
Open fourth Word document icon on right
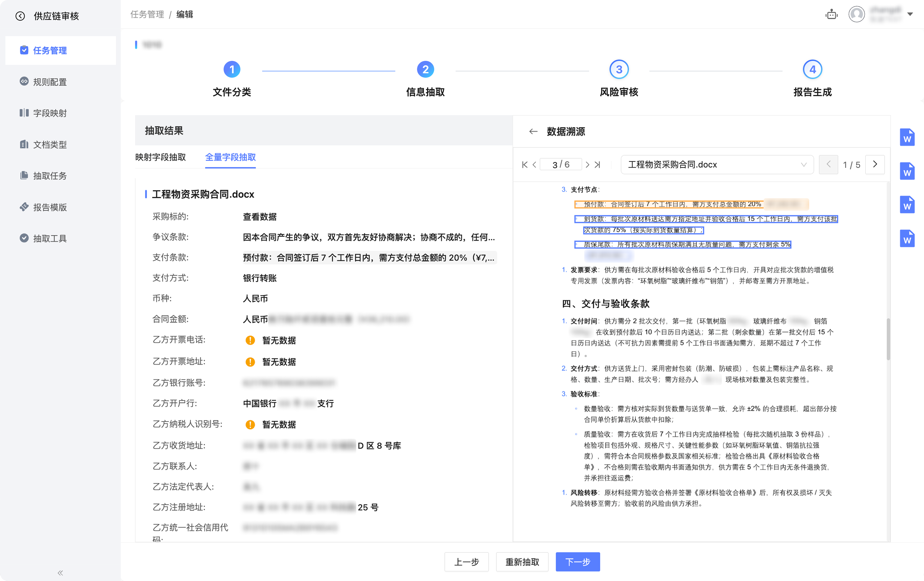pos(907,238)
